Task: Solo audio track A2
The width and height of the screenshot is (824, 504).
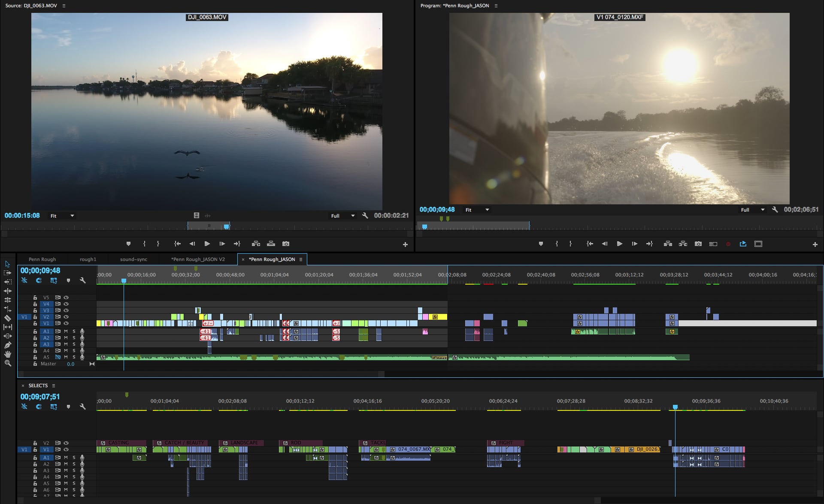Action: click(x=74, y=338)
